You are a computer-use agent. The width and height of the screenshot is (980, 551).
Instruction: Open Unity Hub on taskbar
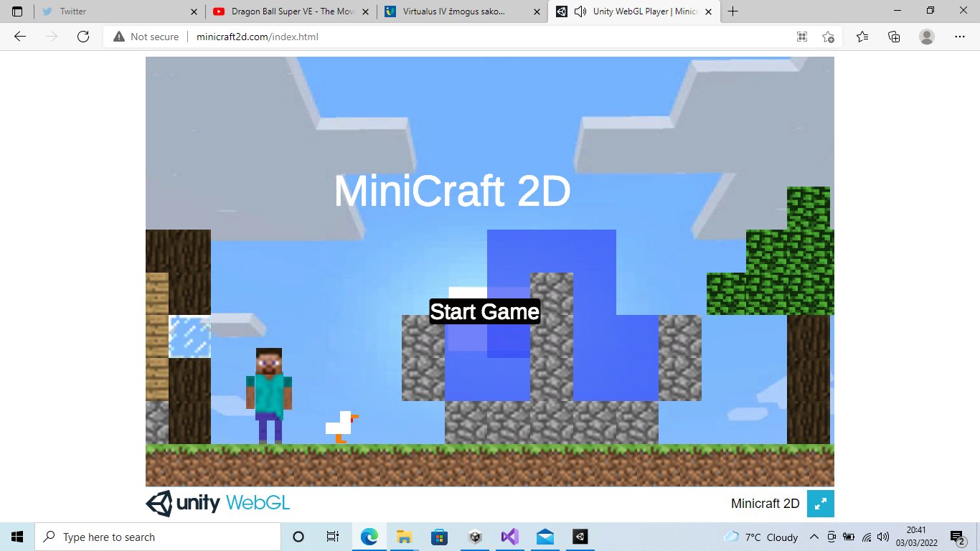tap(474, 537)
